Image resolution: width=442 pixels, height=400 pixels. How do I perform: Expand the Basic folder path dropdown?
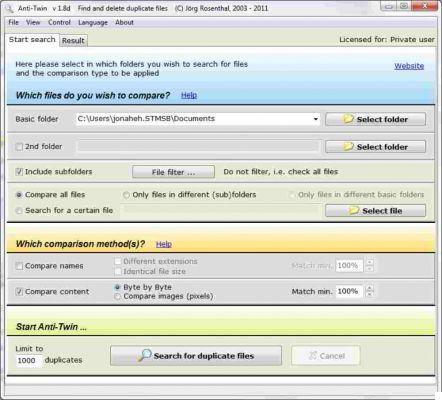[315, 119]
